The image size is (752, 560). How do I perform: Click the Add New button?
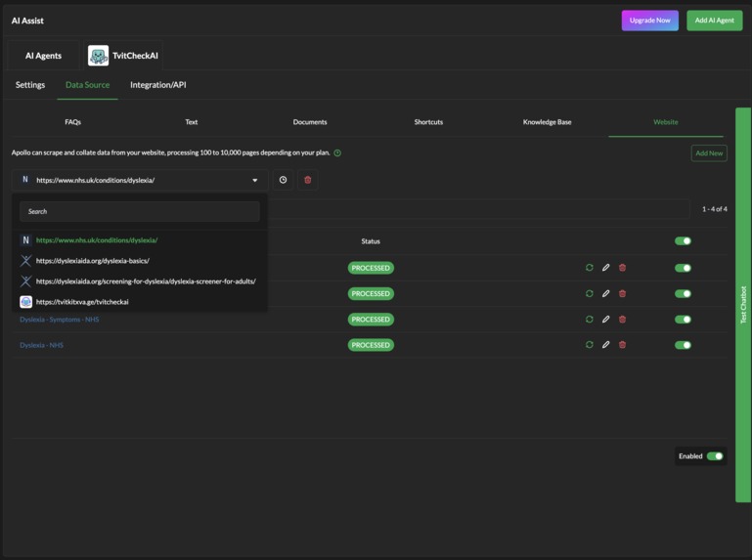[709, 152]
